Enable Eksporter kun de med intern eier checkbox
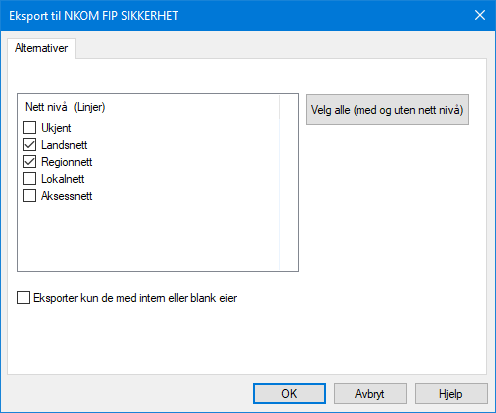 coord(23,298)
